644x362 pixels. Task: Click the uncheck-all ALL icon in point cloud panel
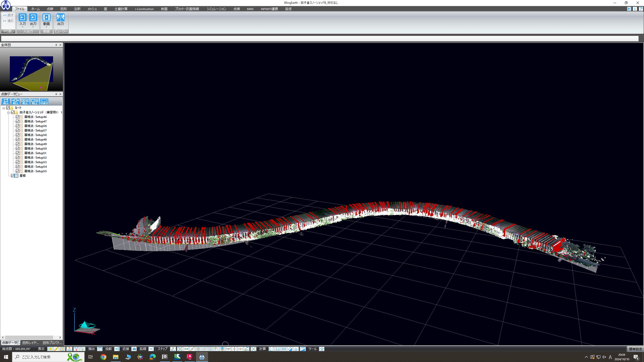click(x=35, y=101)
